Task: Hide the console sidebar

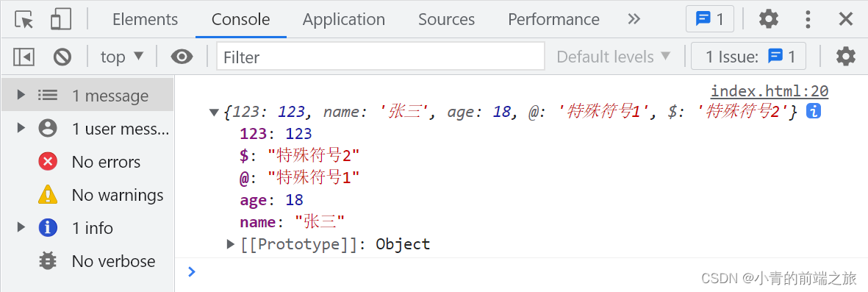Action: pyautogui.click(x=24, y=57)
